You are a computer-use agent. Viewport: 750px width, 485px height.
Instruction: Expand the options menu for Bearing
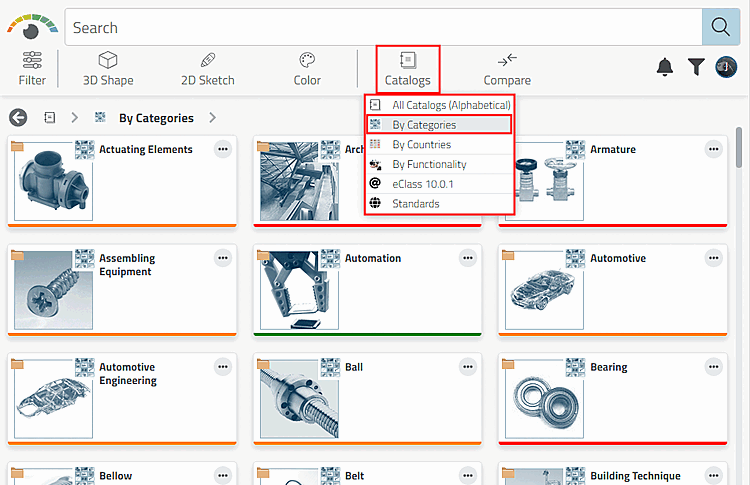point(713,367)
